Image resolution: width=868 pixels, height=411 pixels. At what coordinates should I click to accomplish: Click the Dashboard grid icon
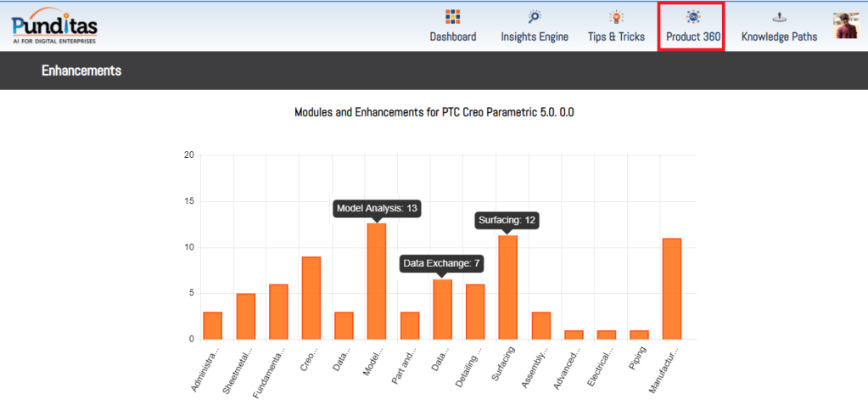pos(452,17)
